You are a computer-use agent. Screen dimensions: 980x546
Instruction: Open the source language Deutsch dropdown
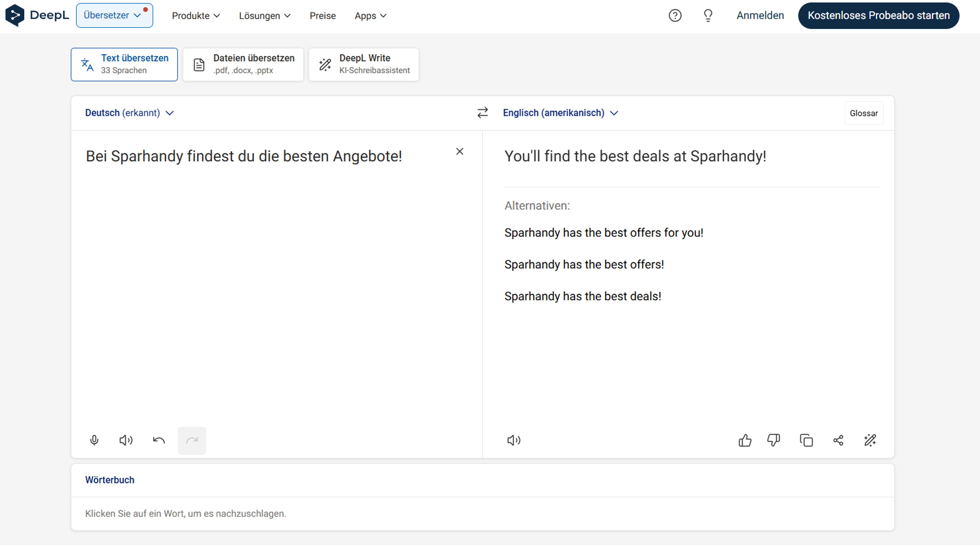(129, 113)
